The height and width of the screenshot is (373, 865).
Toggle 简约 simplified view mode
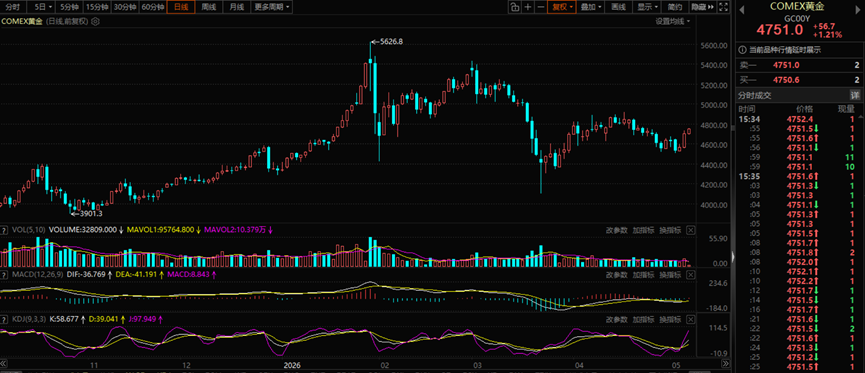675,7
